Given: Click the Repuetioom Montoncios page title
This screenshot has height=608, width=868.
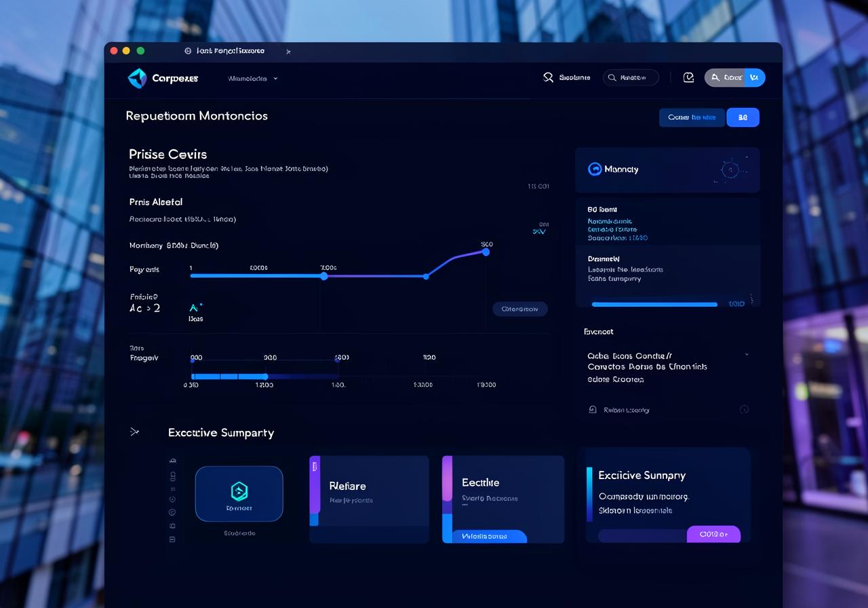Looking at the screenshot, I should click(197, 116).
